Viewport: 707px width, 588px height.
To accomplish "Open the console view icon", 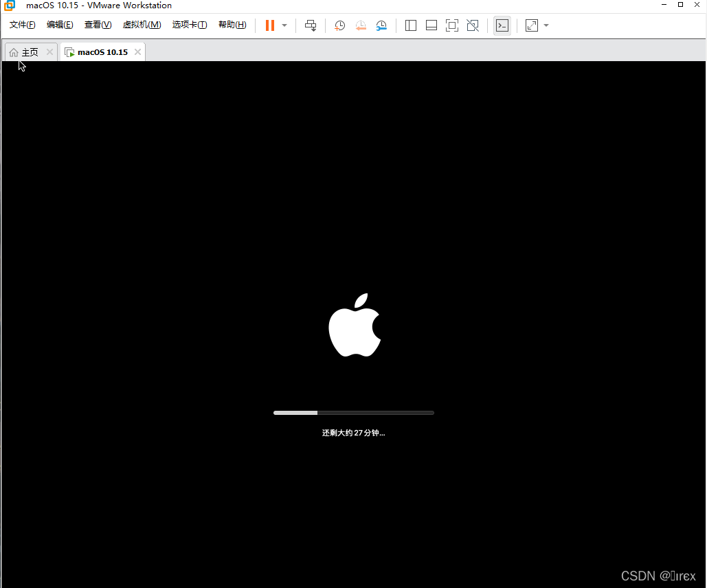I will (502, 25).
